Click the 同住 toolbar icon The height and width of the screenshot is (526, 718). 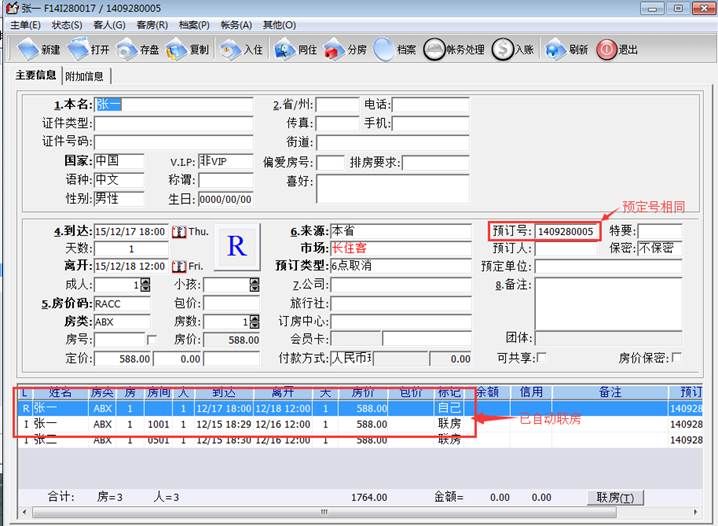tap(284, 49)
